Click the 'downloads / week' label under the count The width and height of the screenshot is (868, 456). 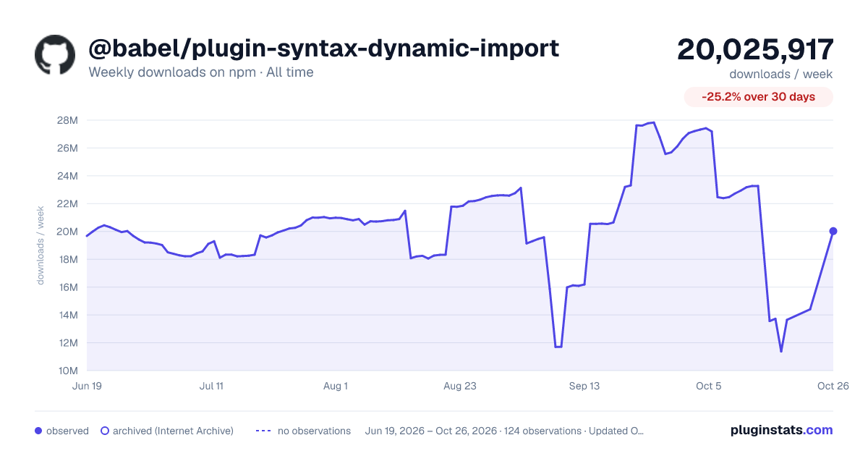coord(781,74)
